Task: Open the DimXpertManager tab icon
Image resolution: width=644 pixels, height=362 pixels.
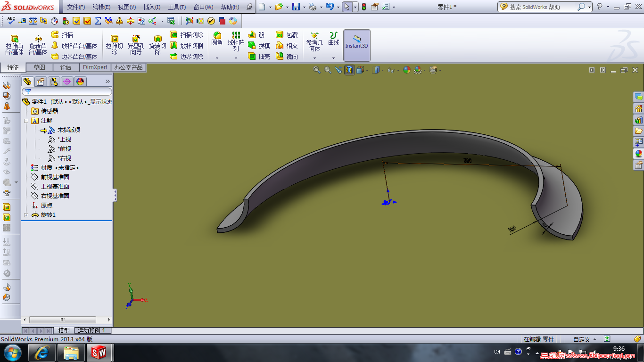Action: point(67,82)
